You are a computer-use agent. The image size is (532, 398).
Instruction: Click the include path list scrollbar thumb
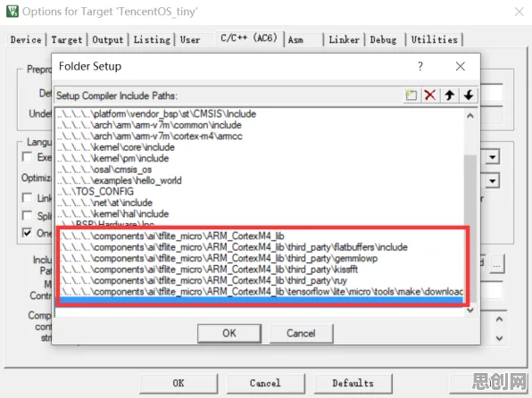(x=470, y=228)
